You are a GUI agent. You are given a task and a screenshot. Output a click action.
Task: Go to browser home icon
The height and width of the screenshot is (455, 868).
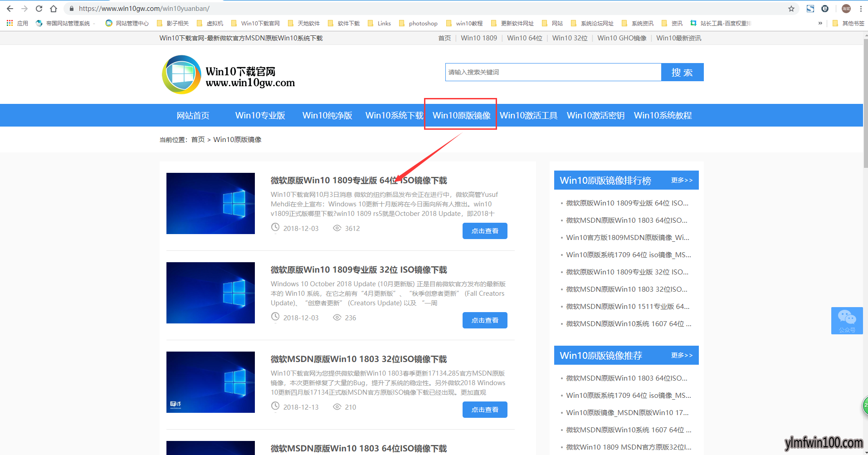(x=54, y=9)
